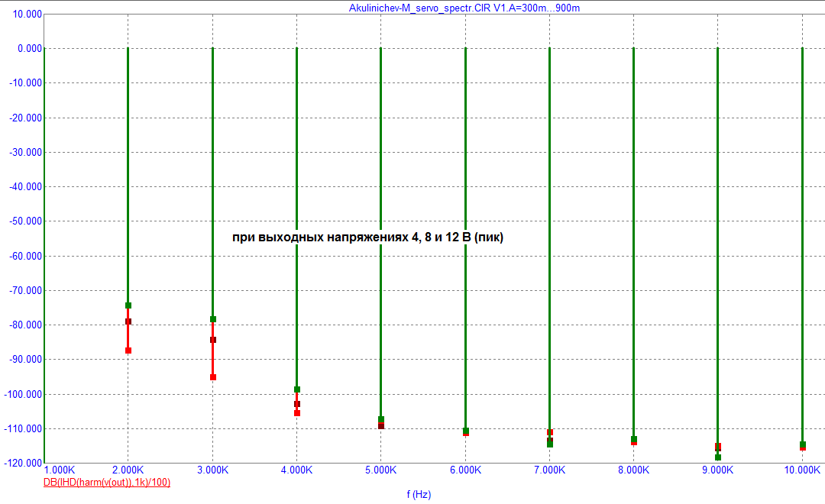Viewport: 825px width, 504px height.
Task: Select the green marker on the 3.000K harmonic
Action: (213, 319)
